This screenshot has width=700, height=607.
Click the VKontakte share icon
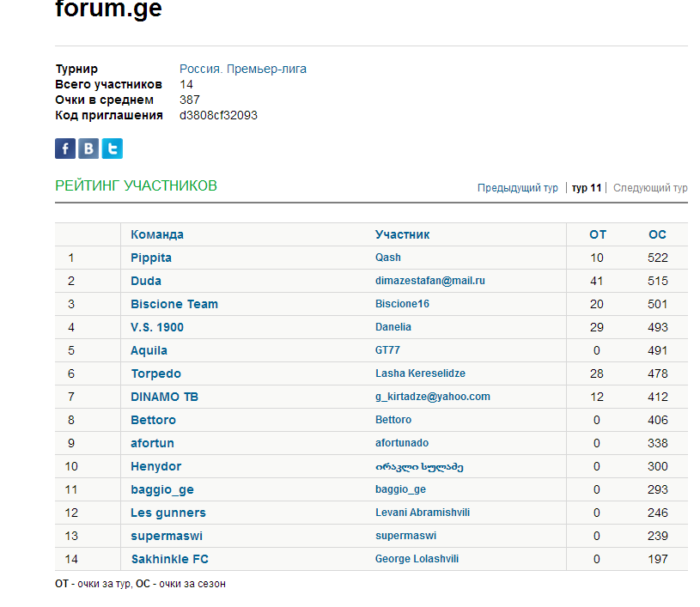[x=88, y=149]
